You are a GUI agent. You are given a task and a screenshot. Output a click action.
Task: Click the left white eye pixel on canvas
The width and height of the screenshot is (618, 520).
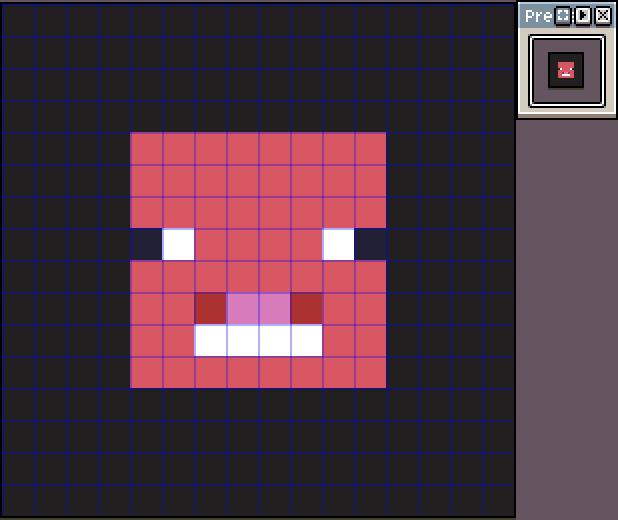click(179, 244)
